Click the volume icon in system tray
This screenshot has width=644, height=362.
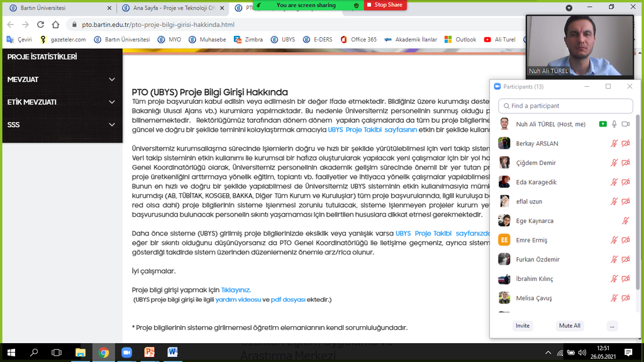pyautogui.click(x=582, y=353)
